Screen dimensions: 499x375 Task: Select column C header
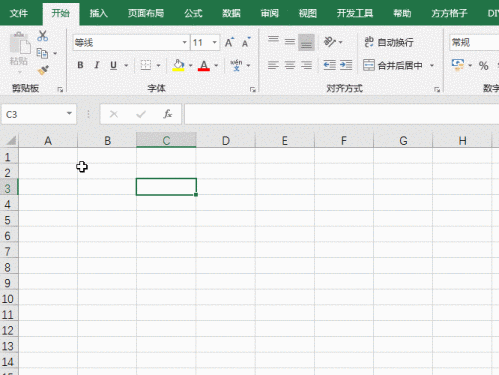(x=166, y=140)
